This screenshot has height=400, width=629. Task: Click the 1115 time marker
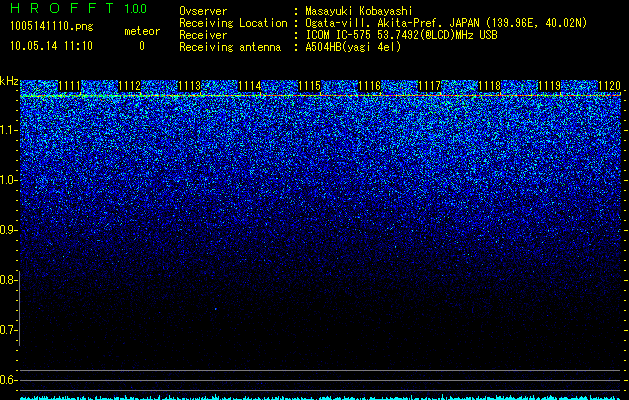tap(309, 86)
